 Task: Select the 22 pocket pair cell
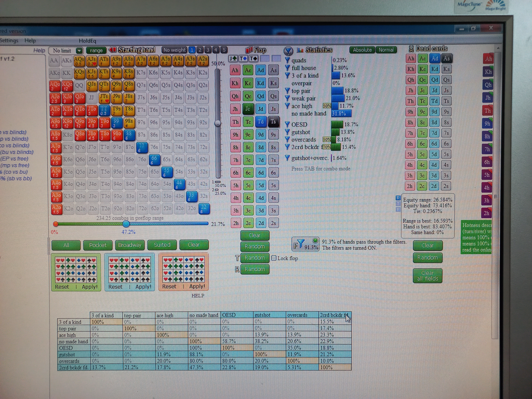click(204, 209)
